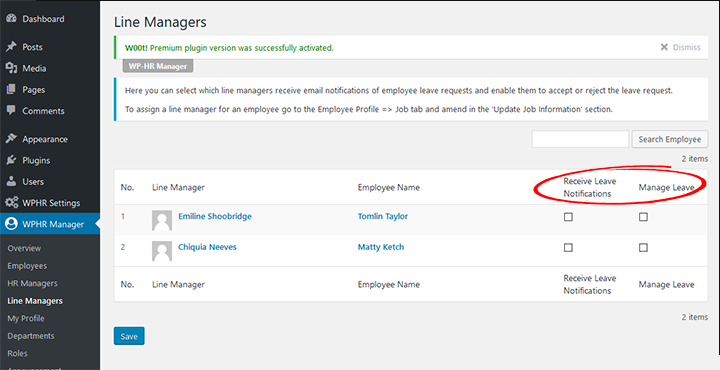Screen dimensions: 720x370
Task: Check Receive Leave Notifications for Chiquia Neeves
Action: tap(568, 247)
